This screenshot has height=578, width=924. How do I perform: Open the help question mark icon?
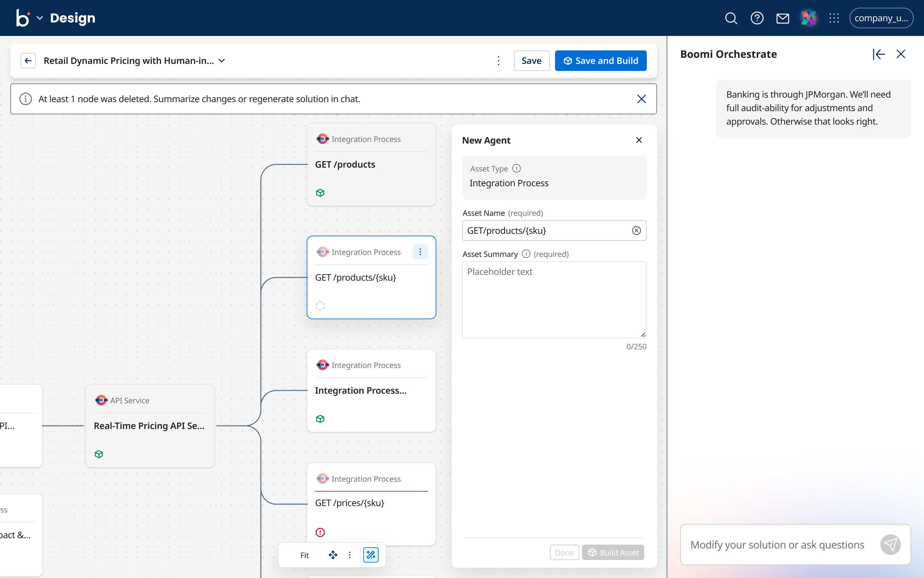(x=757, y=18)
